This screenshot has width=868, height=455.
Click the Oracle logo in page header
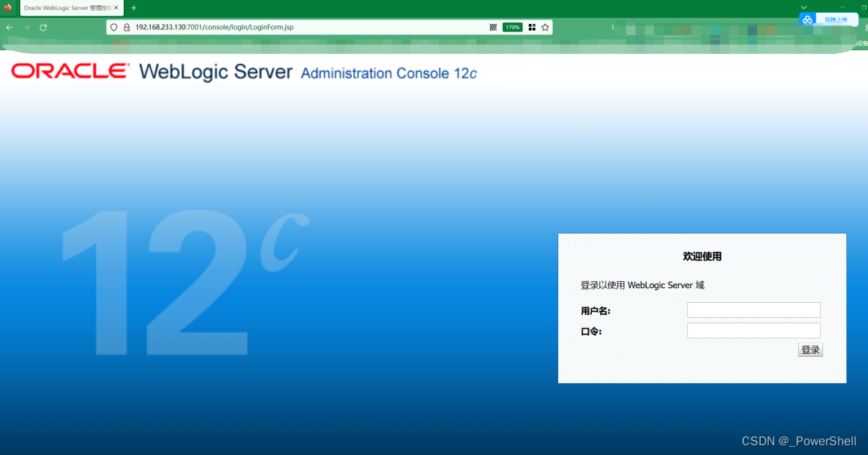71,71
